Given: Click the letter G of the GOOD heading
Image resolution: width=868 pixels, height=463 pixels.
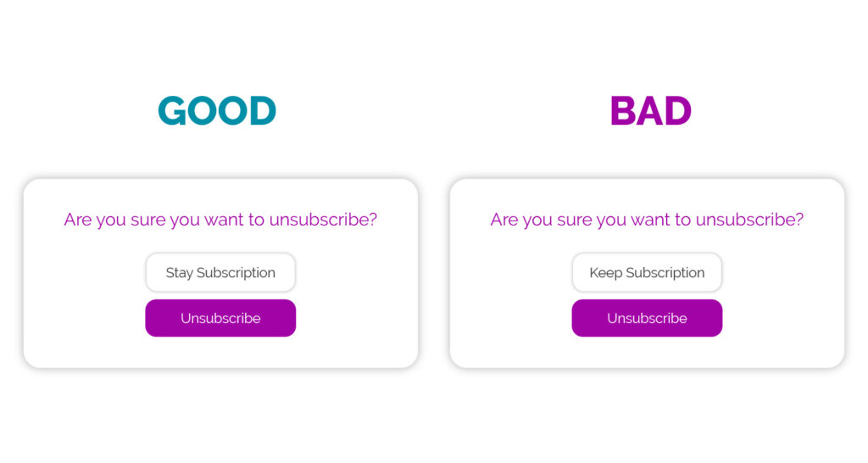Looking at the screenshot, I should coord(172,111).
